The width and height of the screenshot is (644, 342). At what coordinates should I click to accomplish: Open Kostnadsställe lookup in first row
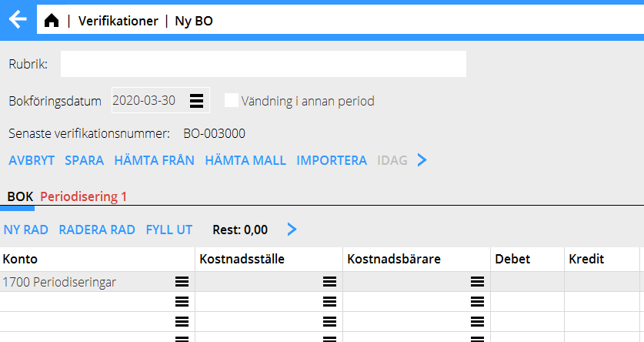pyautogui.click(x=329, y=282)
